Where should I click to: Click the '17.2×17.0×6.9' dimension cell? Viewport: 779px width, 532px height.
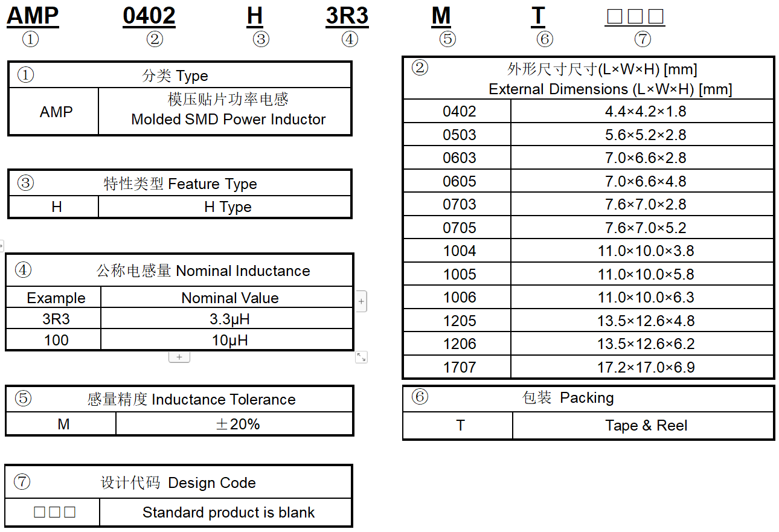tap(643, 367)
